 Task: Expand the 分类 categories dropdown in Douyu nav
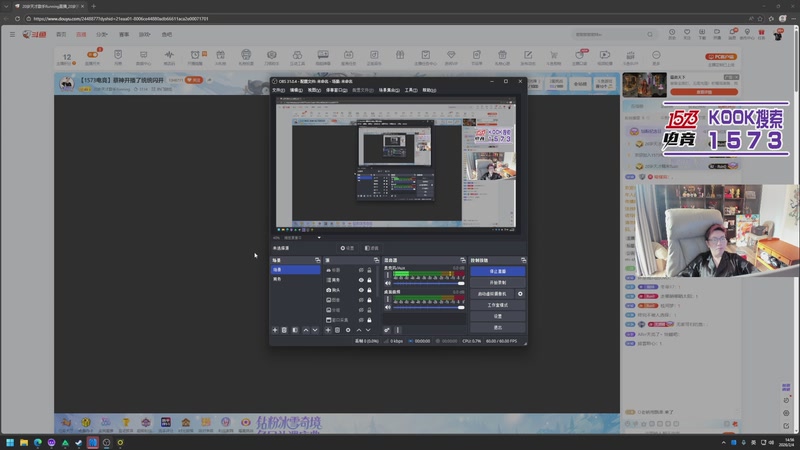102,34
